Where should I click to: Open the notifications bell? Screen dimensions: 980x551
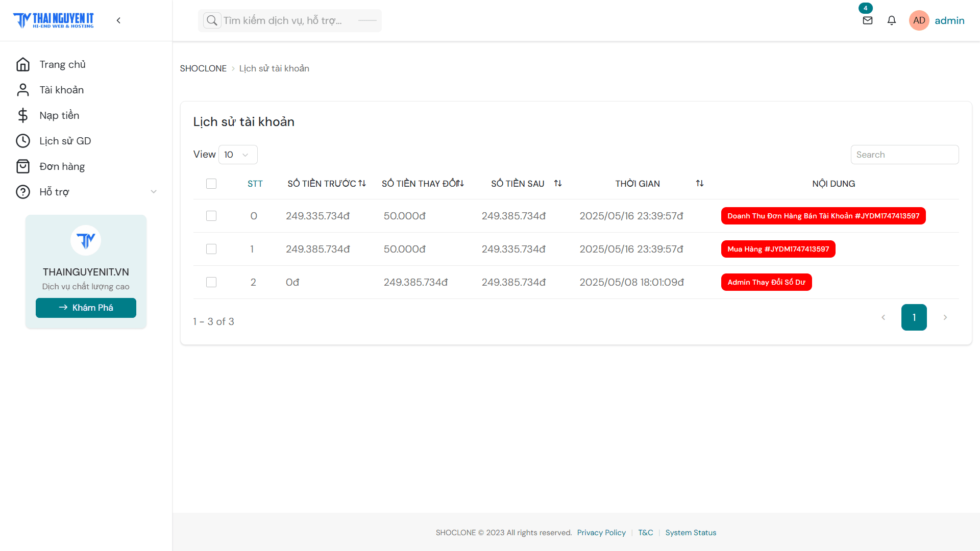(x=892, y=20)
